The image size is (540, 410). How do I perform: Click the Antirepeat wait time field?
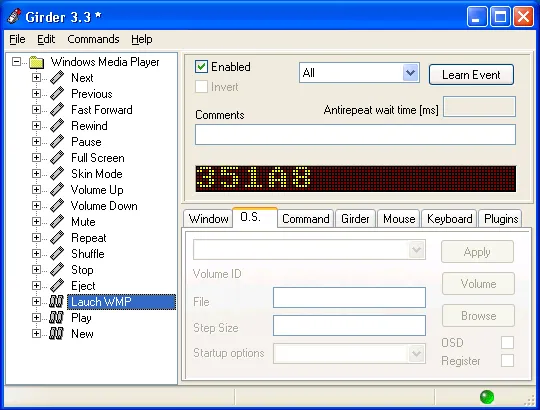pyautogui.click(x=479, y=107)
